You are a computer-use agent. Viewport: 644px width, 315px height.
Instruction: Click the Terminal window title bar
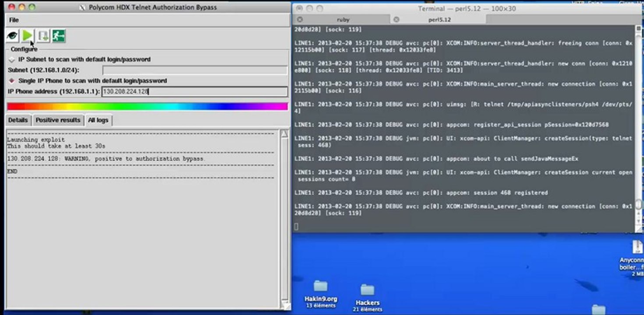pyautogui.click(x=467, y=9)
